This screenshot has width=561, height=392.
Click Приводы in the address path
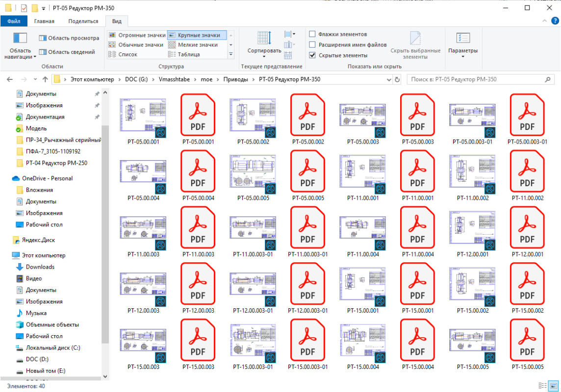point(235,79)
